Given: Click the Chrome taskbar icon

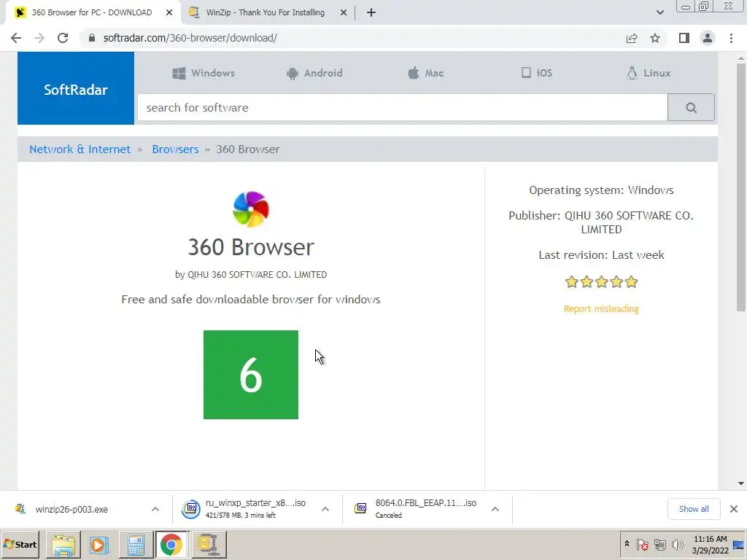Looking at the screenshot, I should [171, 545].
